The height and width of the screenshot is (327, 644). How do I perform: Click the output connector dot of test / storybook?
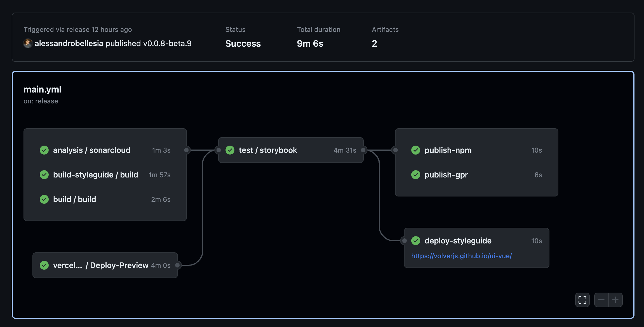(363, 150)
